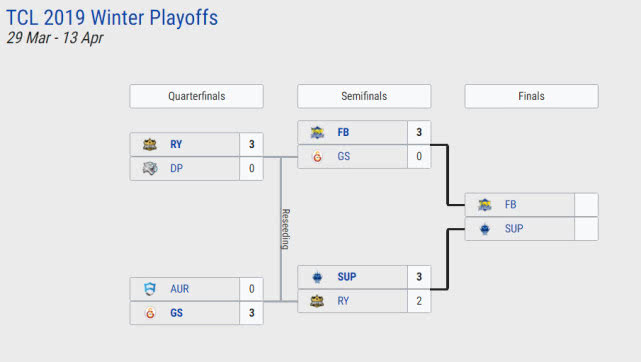Select the Finals round header
The width and height of the screenshot is (641, 362).
click(531, 96)
